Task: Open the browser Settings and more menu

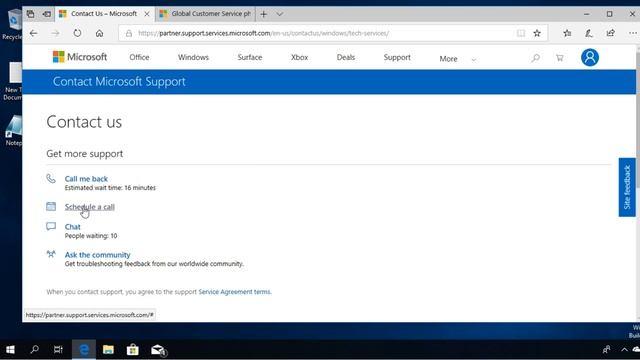Action: (633, 33)
